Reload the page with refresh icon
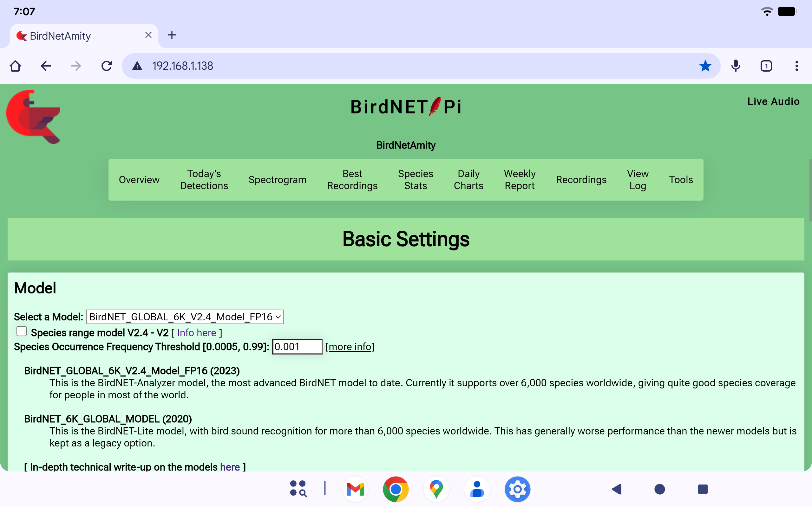This screenshot has height=507, width=812. [x=106, y=66]
